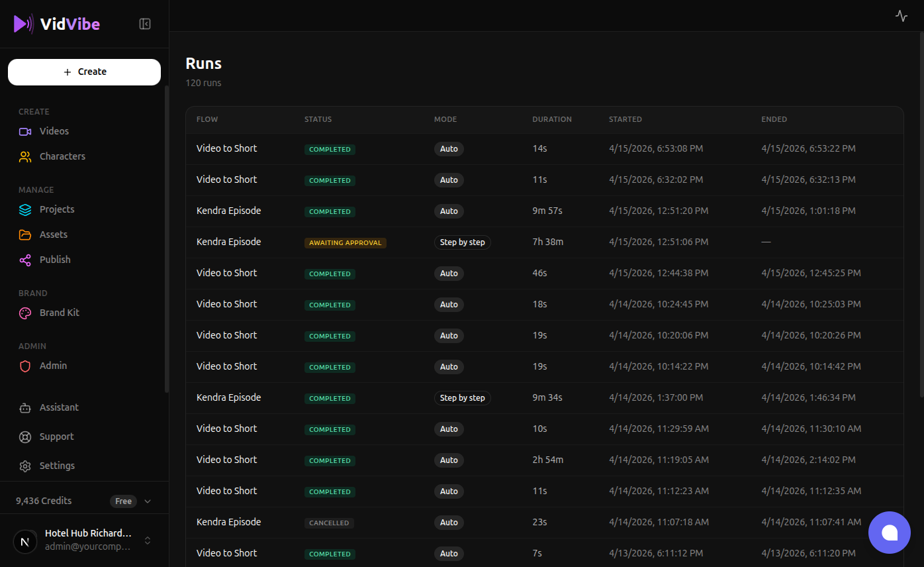
Task: Open the Kendra Episode run from 12:51:20 PM
Action: click(544, 211)
